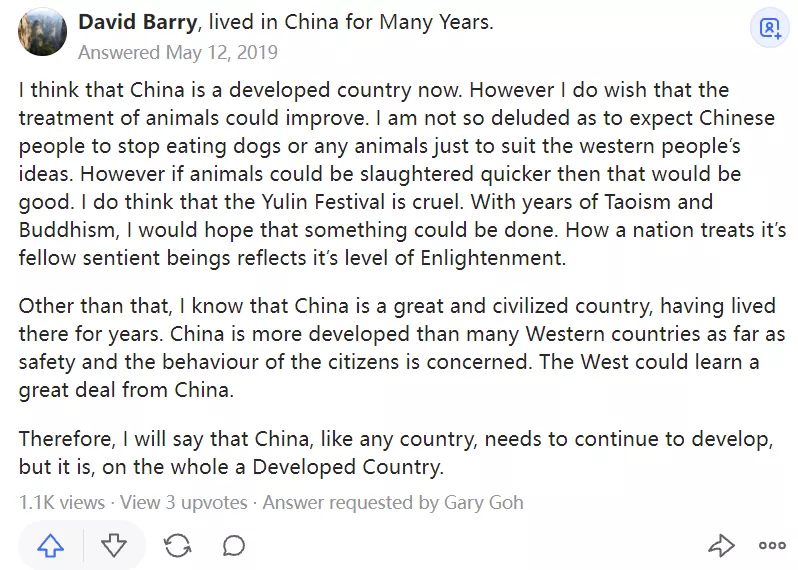Follow David Barry using the follow icon

(769, 29)
